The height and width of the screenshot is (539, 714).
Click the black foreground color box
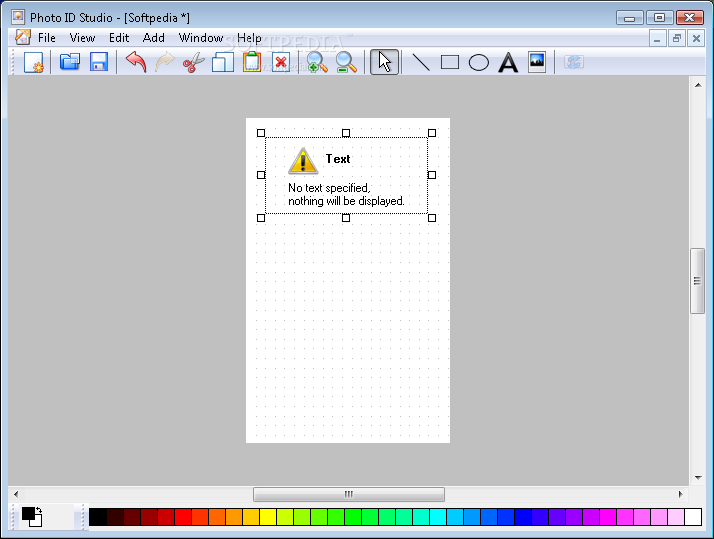[x=27, y=513]
